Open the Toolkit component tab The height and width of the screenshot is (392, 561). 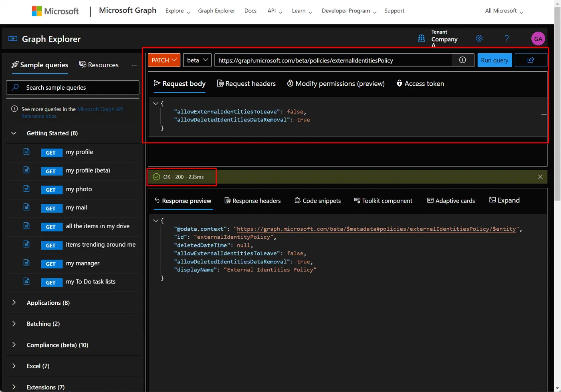383,201
